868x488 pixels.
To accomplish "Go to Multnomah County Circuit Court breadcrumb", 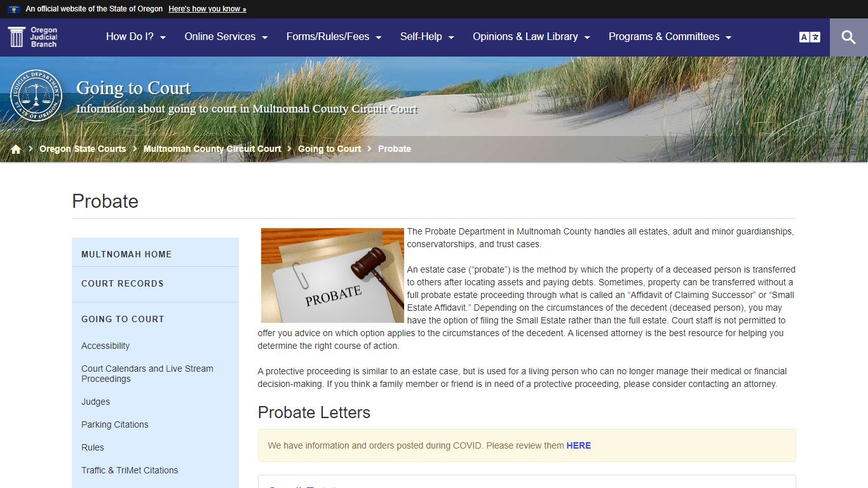I will [x=212, y=149].
